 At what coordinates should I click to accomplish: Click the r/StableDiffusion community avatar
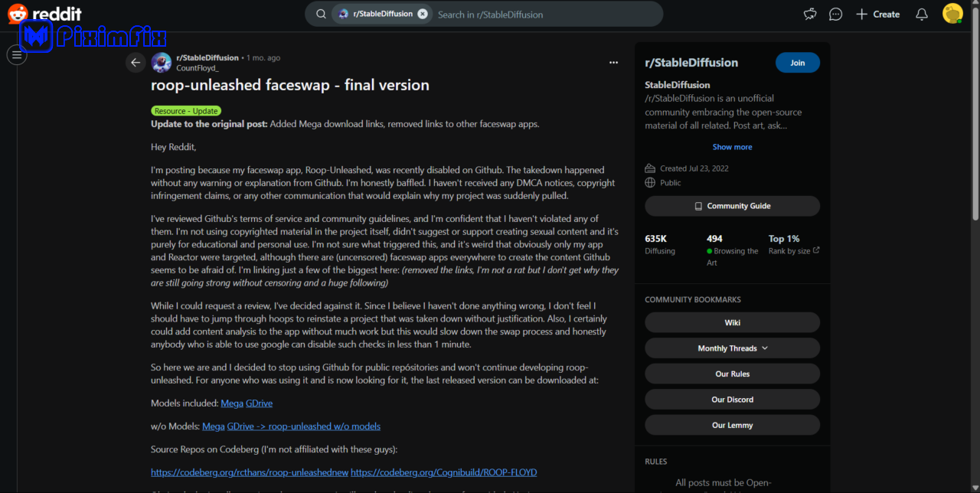click(162, 63)
